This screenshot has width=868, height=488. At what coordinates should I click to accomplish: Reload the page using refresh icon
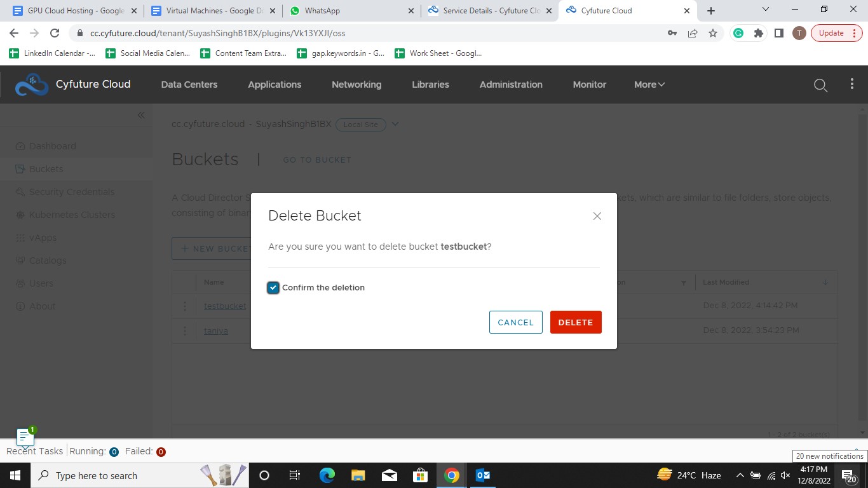point(55,33)
